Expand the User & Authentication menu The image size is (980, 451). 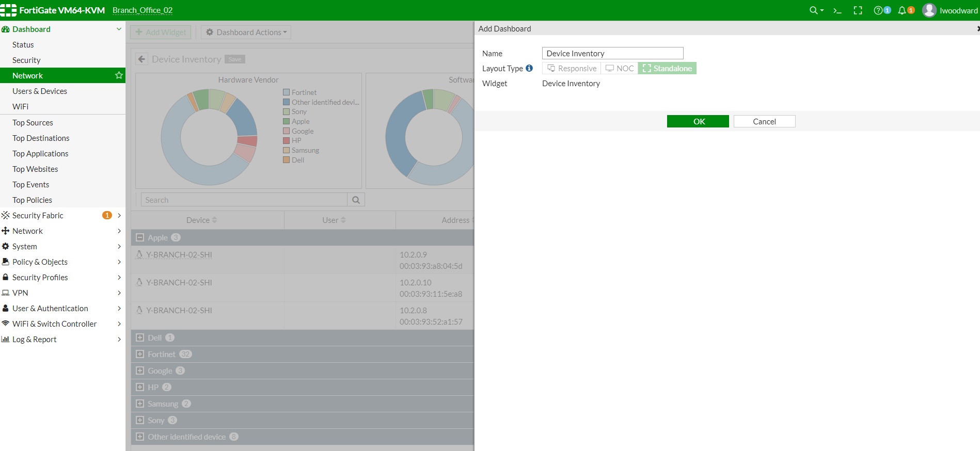119,308
